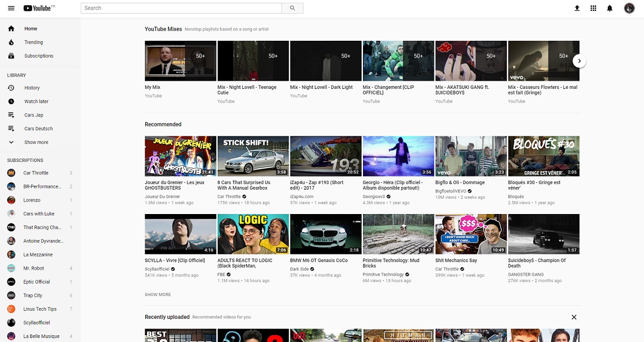The height and width of the screenshot is (342, 644).
Task: Play Georgio Héra clip thumbnail
Action: click(399, 156)
